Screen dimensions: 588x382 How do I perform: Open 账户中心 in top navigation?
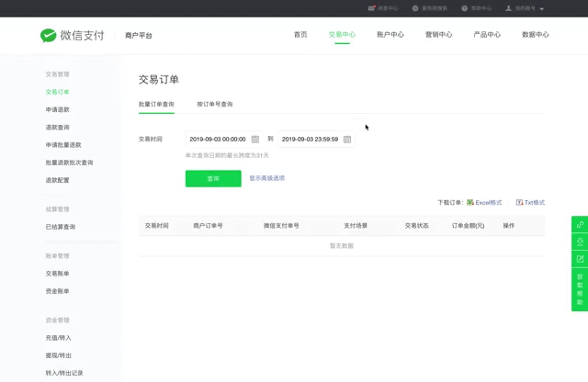coord(390,35)
